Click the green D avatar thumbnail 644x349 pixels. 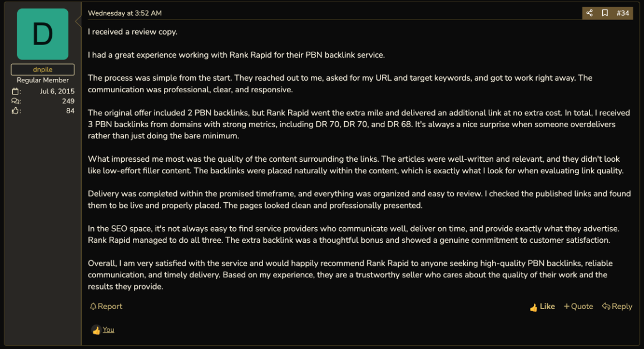43,34
